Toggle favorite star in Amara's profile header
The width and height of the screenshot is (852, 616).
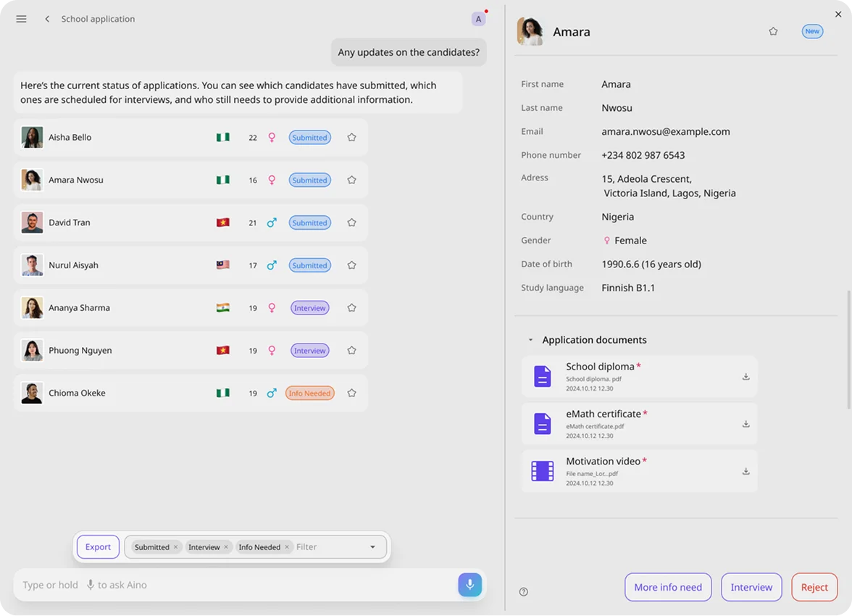coord(773,31)
